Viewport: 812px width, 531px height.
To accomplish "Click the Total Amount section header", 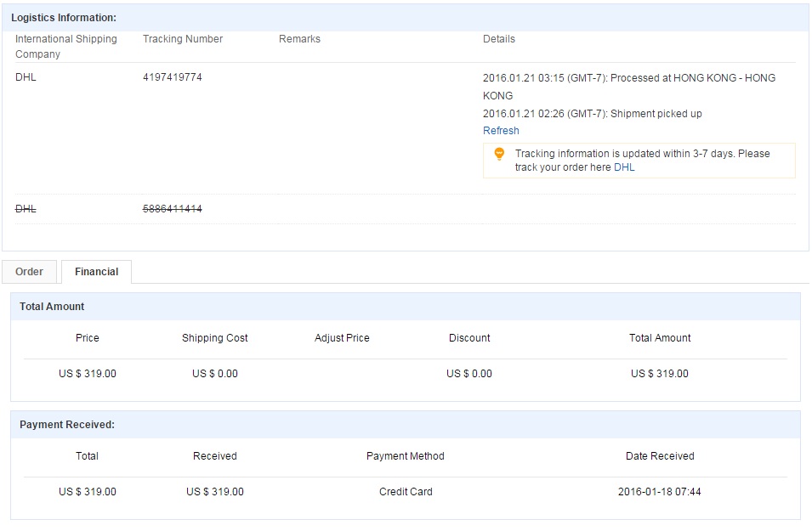I will 52,307.
